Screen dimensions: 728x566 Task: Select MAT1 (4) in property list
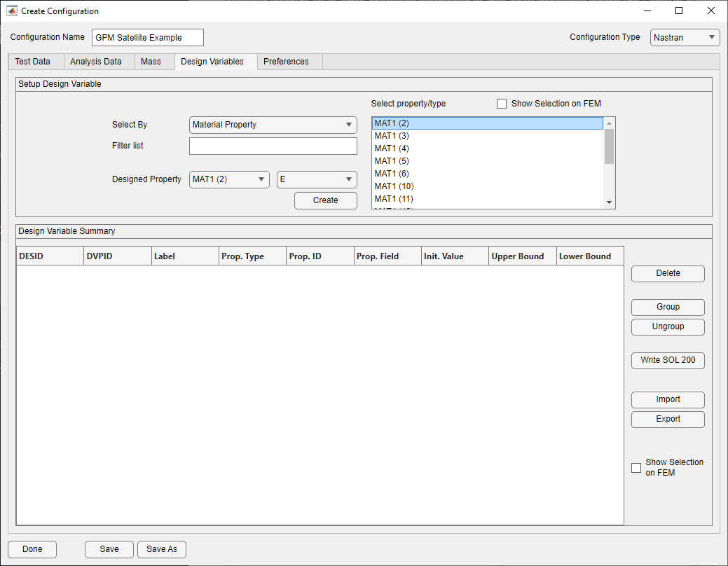pos(488,148)
